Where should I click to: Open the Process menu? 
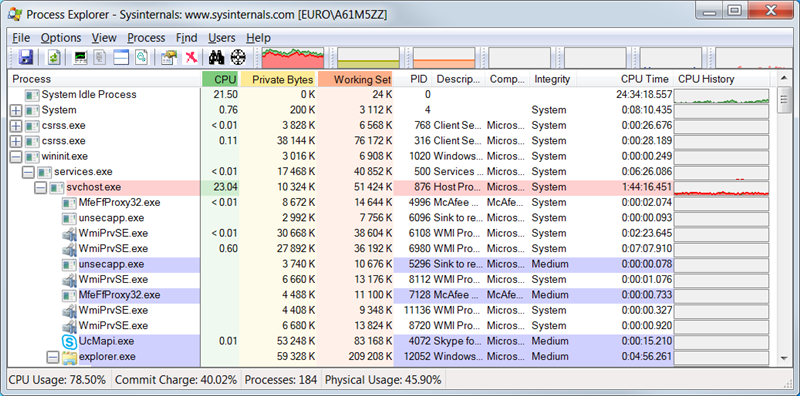[146, 38]
